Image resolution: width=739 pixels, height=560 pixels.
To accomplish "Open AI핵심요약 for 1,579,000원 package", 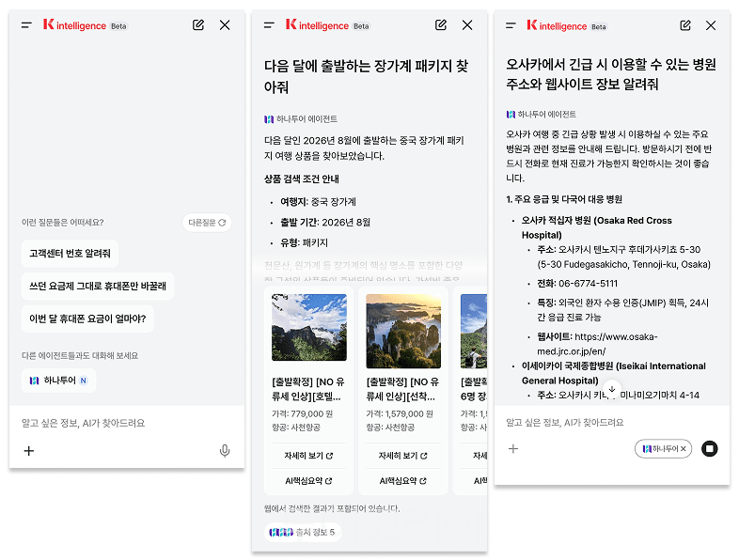I will (x=403, y=481).
